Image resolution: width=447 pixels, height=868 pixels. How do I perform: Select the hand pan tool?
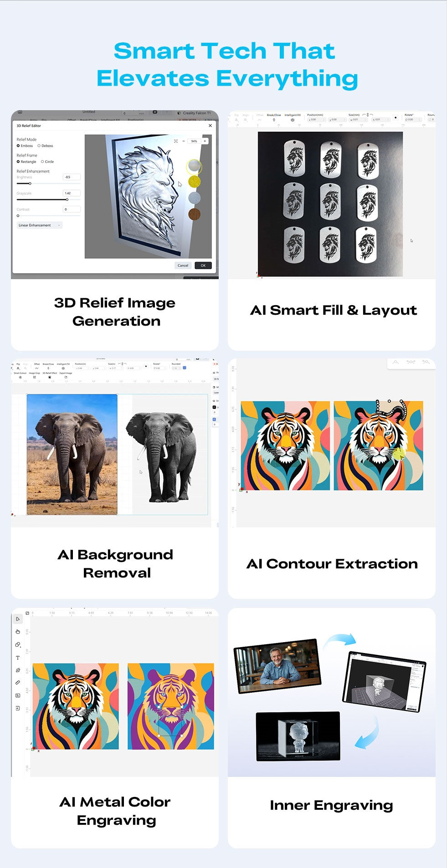(18, 632)
